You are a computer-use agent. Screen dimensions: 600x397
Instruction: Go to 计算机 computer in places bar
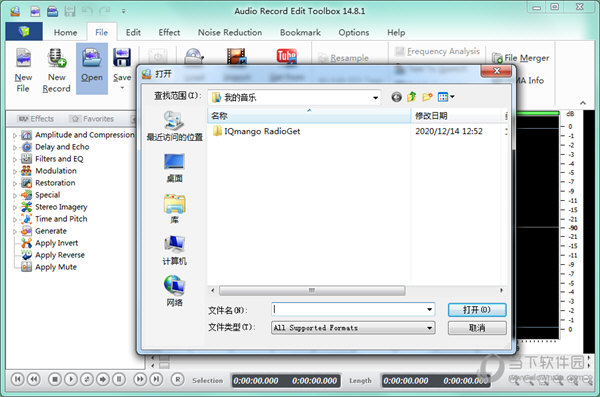pos(174,250)
